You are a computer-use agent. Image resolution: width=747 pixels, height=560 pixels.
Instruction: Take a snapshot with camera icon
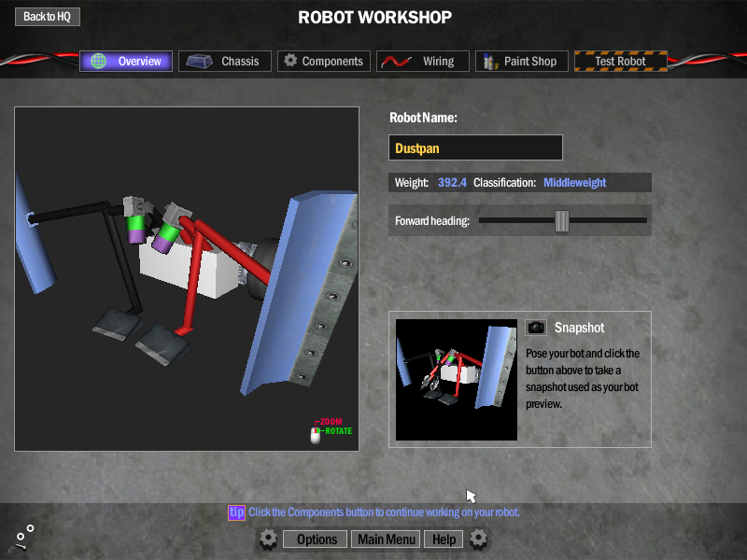click(536, 328)
